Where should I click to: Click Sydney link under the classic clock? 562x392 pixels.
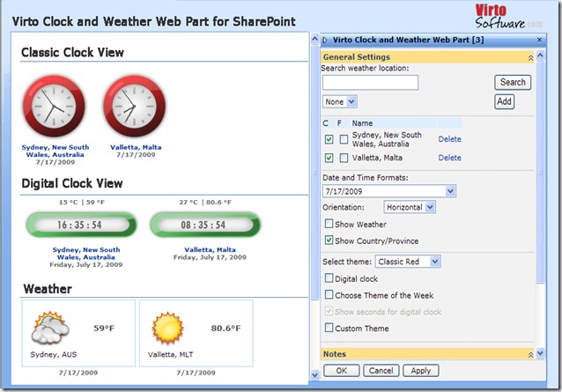55,151
